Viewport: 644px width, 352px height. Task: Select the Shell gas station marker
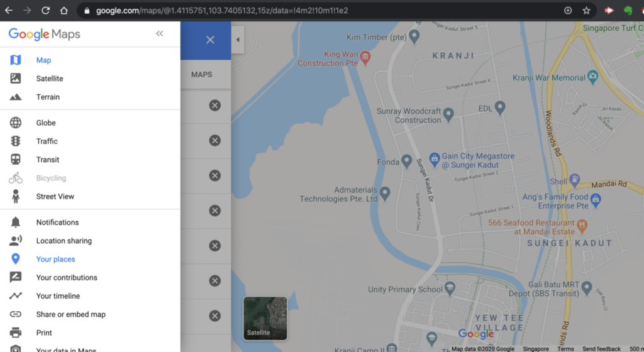pyautogui.click(x=575, y=180)
